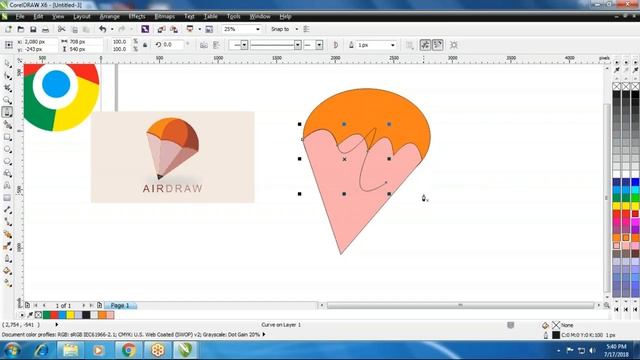Screen dimensions: 640x360
Task: Toggle the lock ratio padlock
Action: click(x=145, y=45)
